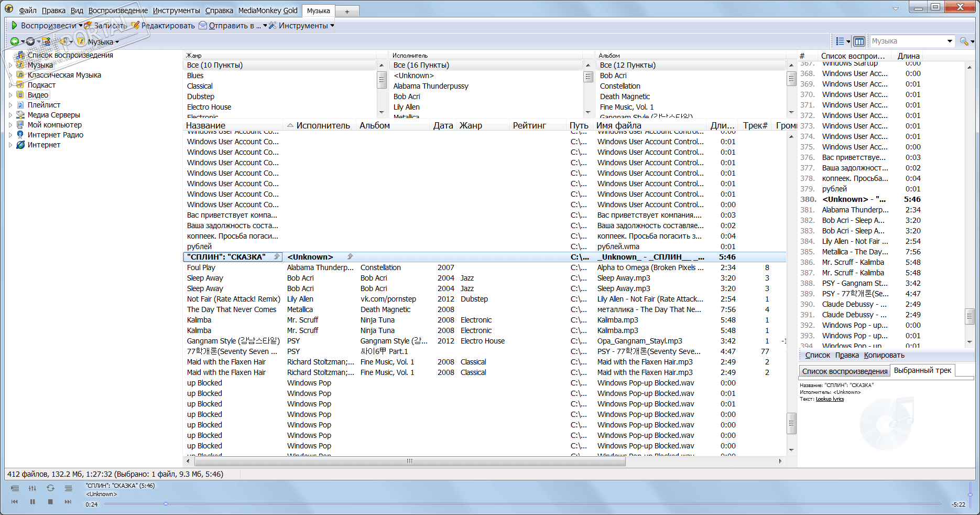980x515 pixels.
Task: Stop playback with the square button
Action: tap(50, 502)
